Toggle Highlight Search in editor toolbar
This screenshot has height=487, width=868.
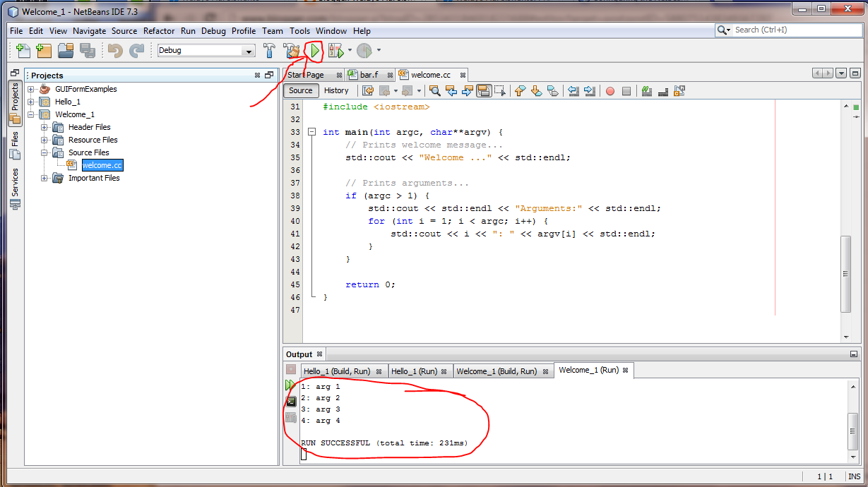(x=484, y=90)
